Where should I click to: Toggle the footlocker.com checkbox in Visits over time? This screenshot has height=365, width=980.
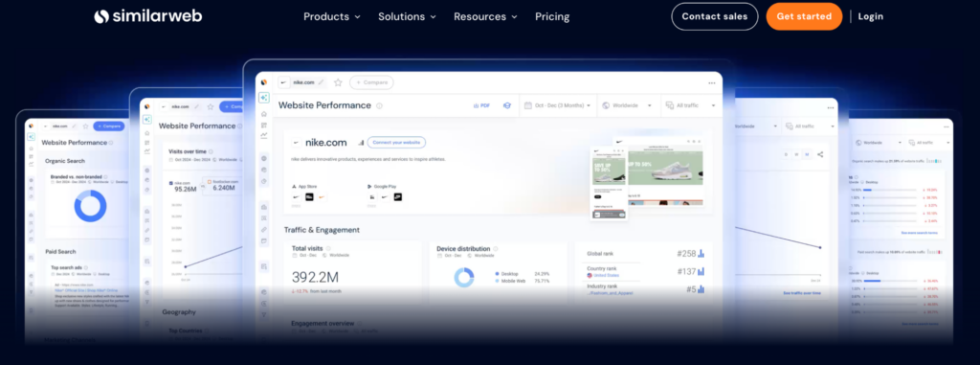(x=209, y=182)
